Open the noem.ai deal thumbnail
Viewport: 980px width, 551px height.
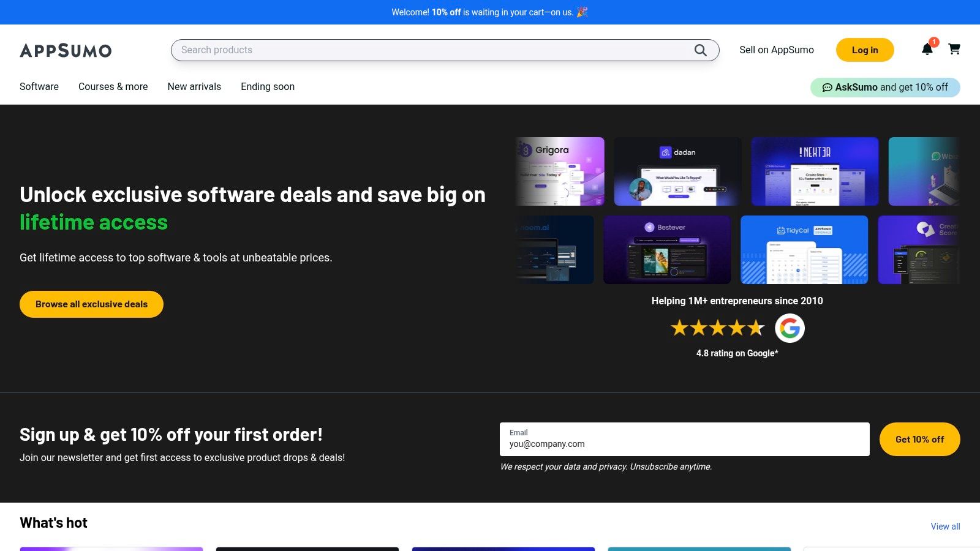554,250
